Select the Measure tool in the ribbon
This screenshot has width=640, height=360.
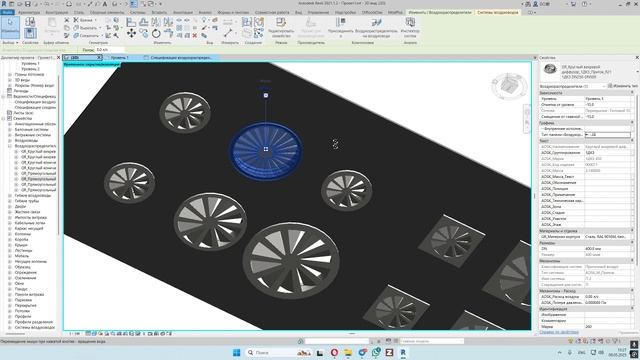click(229, 33)
